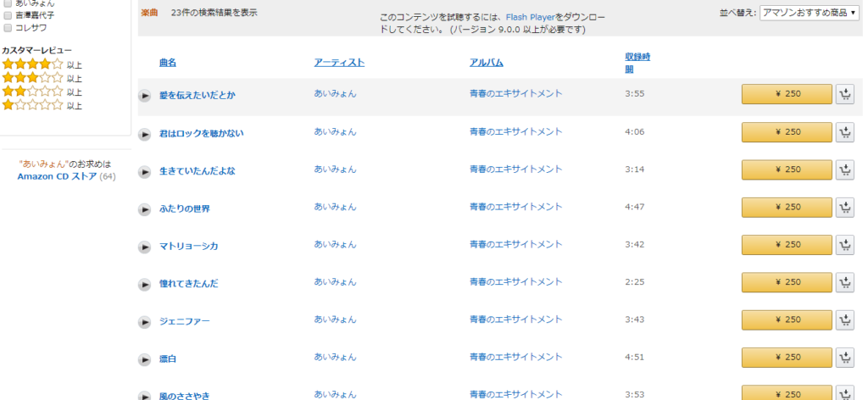Open artist あいみょん in ジェニファー row
The height and width of the screenshot is (400, 868).
coord(336,319)
